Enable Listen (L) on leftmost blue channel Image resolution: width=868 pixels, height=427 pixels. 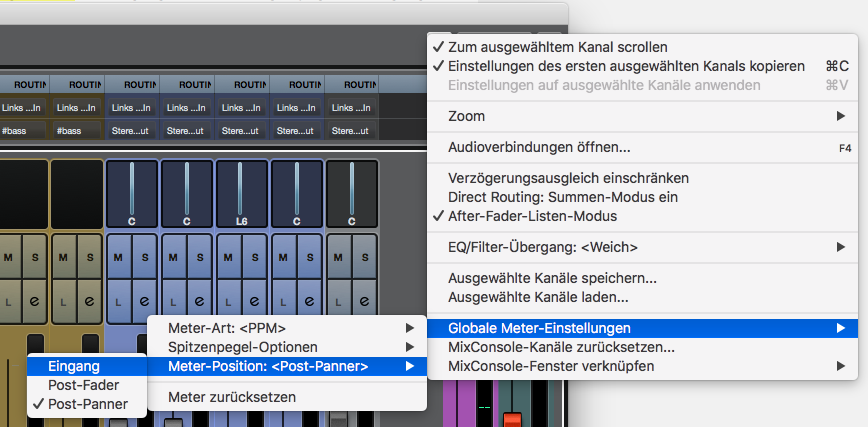[x=119, y=301]
